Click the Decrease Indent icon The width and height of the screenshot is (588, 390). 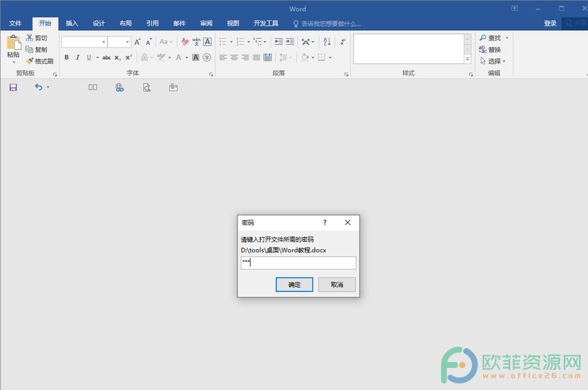pyautogui.click(x=279, y=42)
